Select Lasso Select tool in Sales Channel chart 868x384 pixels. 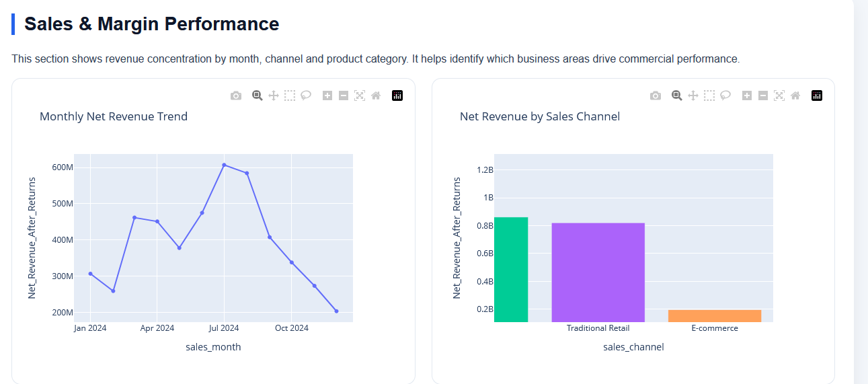tap(725, 95)
